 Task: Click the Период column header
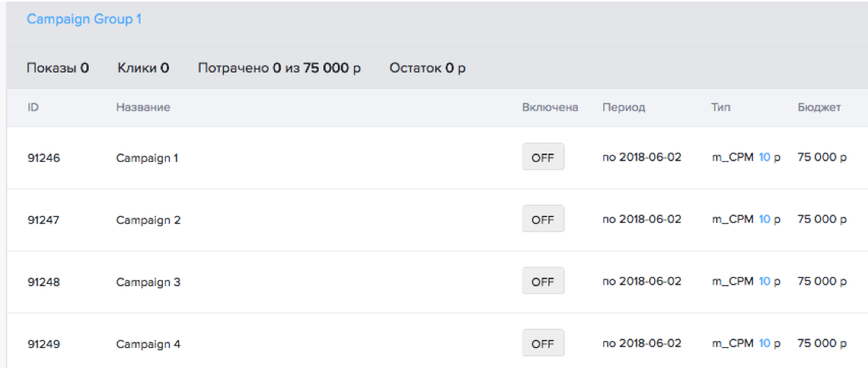coord(623,107)
